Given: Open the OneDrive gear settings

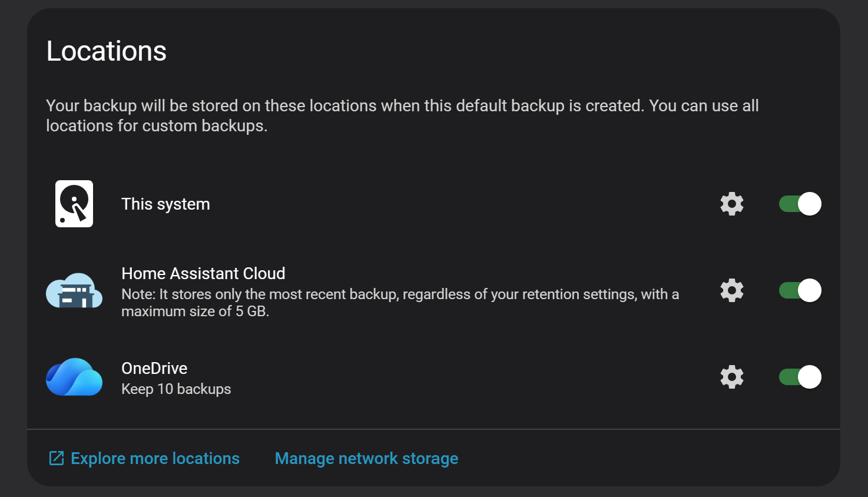Looking at the screenshot, I should pyautogui.click(x=732, y=377).
